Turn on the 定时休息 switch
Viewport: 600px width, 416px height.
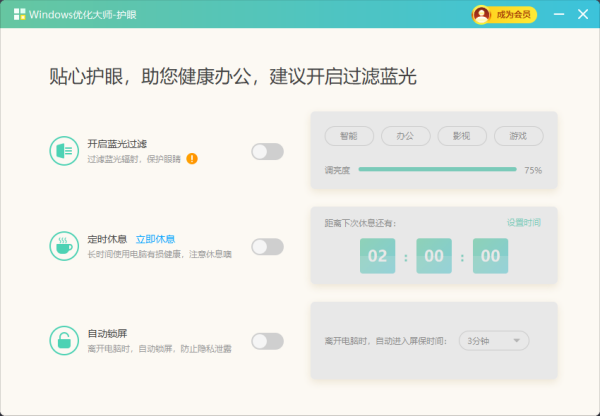point(267,246)
